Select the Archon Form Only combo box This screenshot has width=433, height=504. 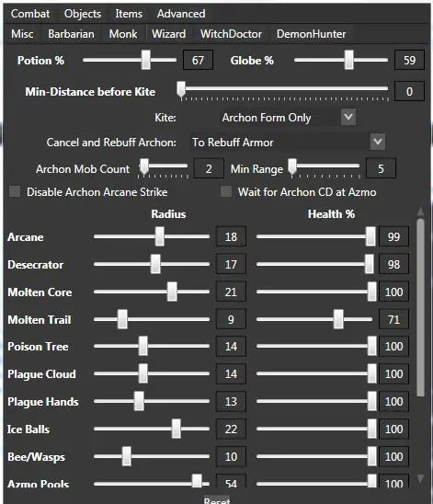[x=287, y=118]
